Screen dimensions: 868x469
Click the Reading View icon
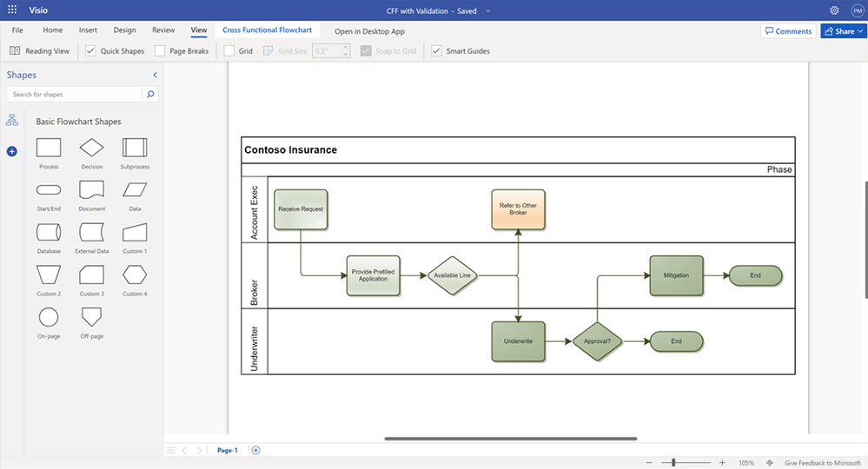pyautogui.click(x=15, y=51)
